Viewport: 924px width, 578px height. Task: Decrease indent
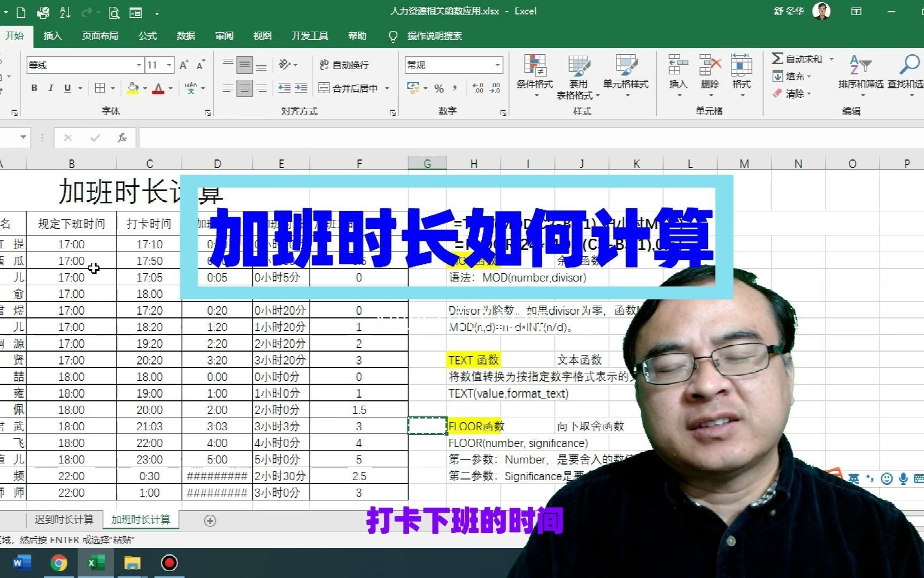pos(284,88)
